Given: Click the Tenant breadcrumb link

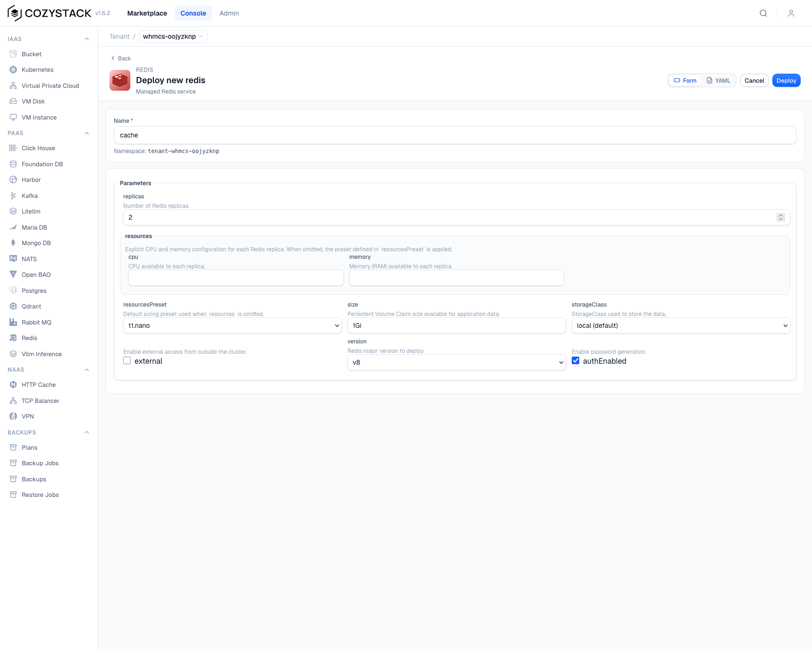Looking at the screenshot, I should point(119,36).
